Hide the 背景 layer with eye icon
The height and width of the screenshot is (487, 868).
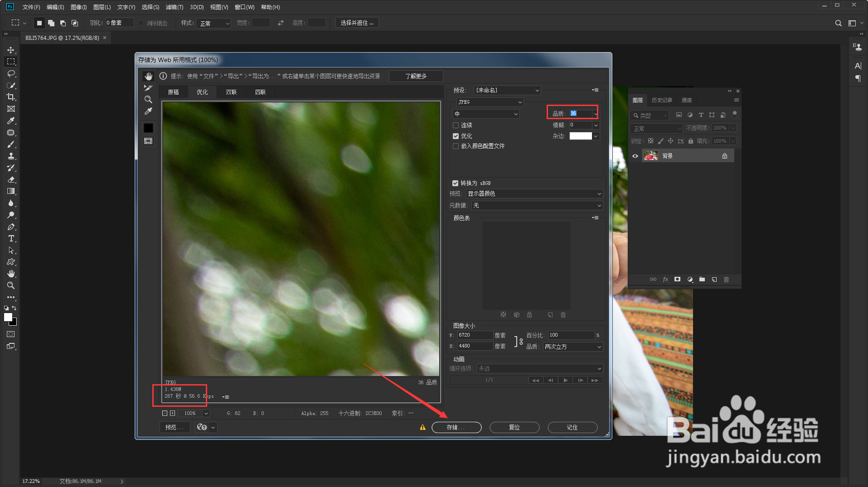click(x=635, y=156)
